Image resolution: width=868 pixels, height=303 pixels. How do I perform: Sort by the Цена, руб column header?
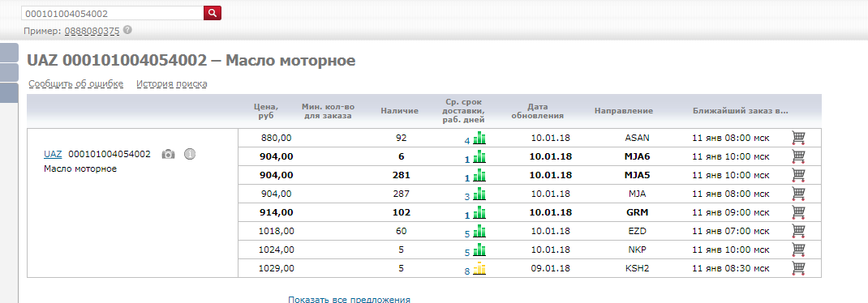pos(266,111)
